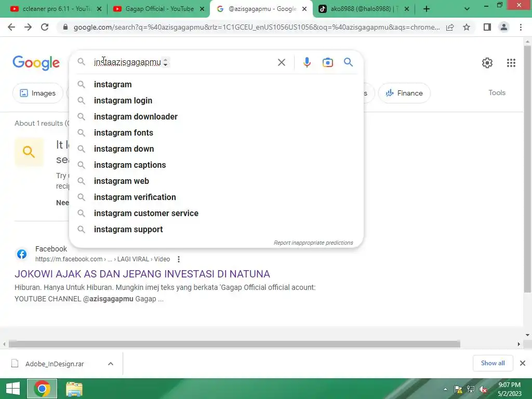
Task: Choose the 'instagram web' suggestion
Action: (x=217, y=181)
